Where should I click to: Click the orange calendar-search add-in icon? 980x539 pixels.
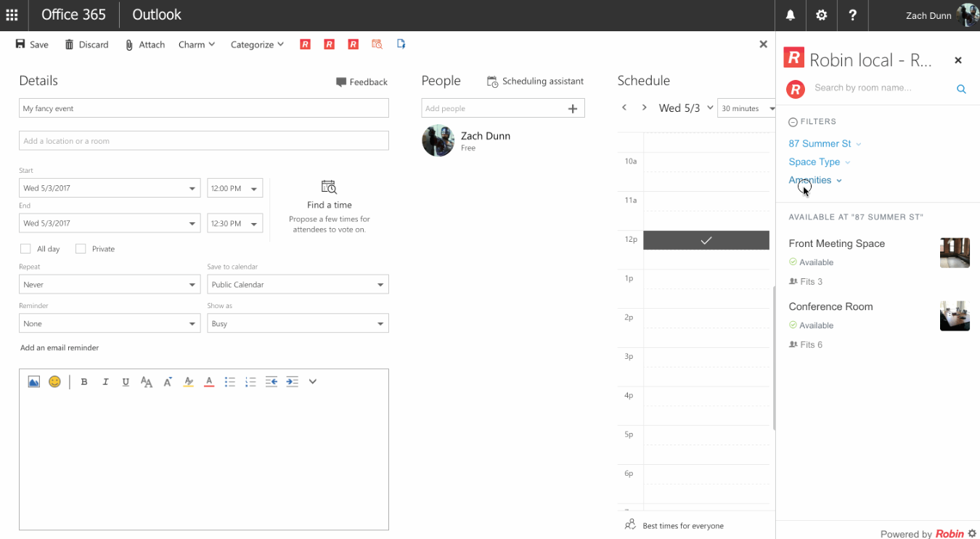pyautogui.click(x=377, y=44)
